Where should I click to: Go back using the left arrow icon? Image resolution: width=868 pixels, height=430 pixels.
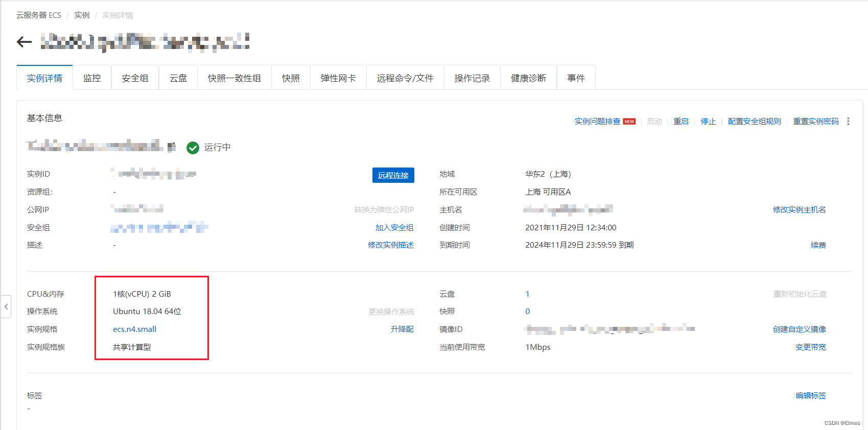tap(24, 42)
